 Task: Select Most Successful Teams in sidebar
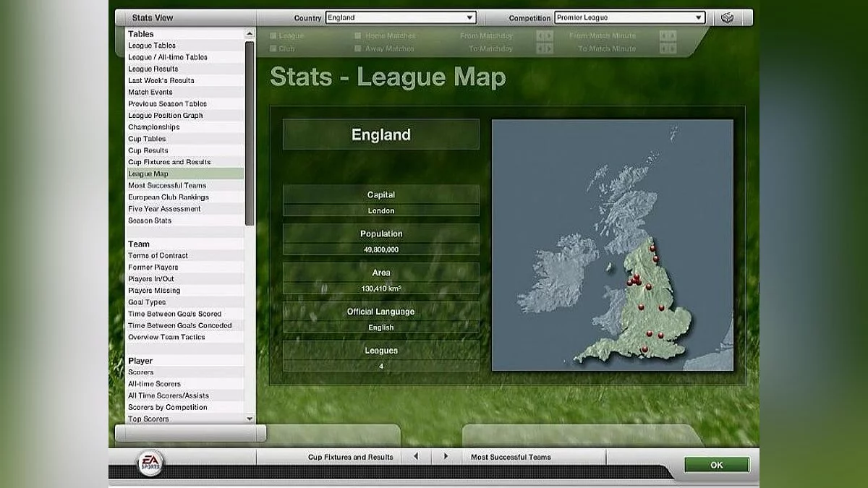[x=184, y=185]
